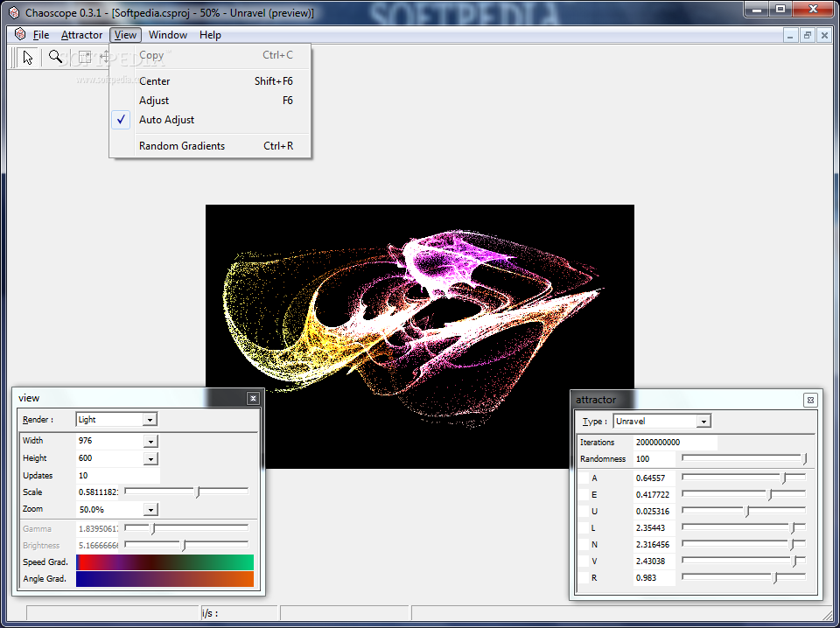Viewport: 840px width, 628px height.
Task: Click the A parameter slider handle
Action: [784, 478]
